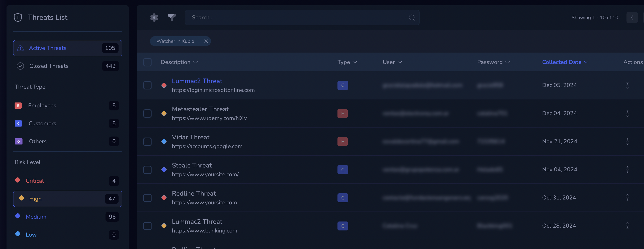
Task: Remove the Watcher in Xubio filter chip
Action: 206,41
